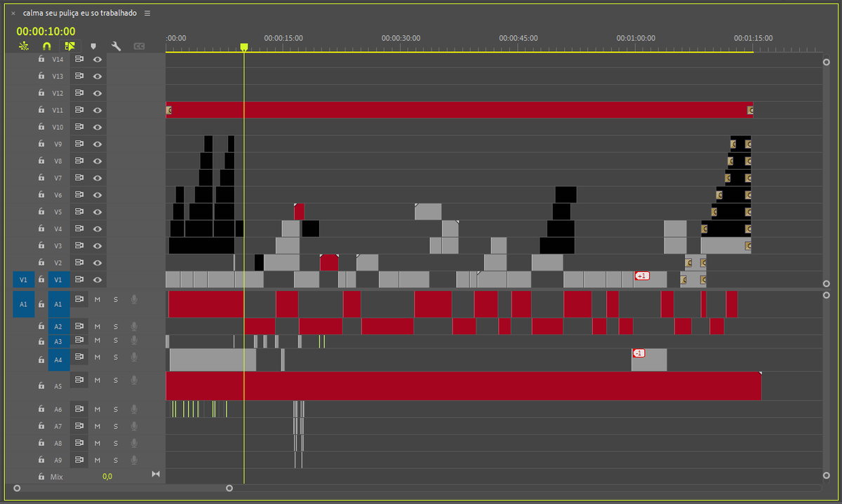Lock track V2
This screenshot has height=504, width=842.
(x=41, y=262)
